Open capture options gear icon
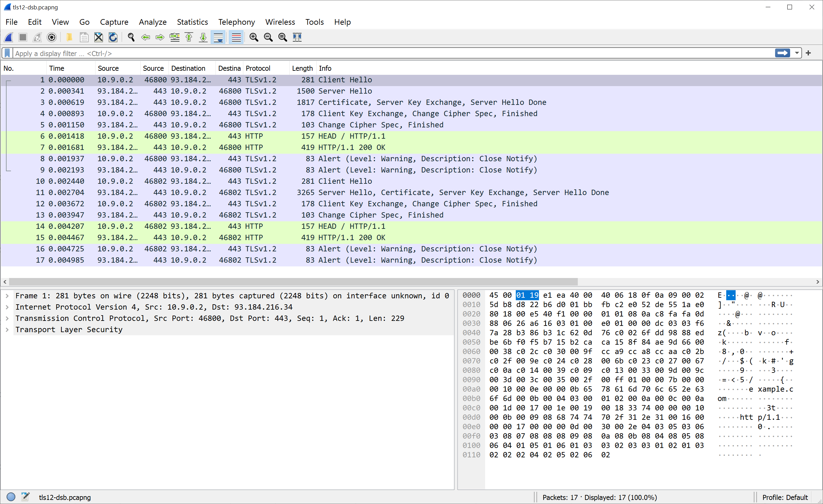This screenshot has height=504, width=823. click(52, 37)
